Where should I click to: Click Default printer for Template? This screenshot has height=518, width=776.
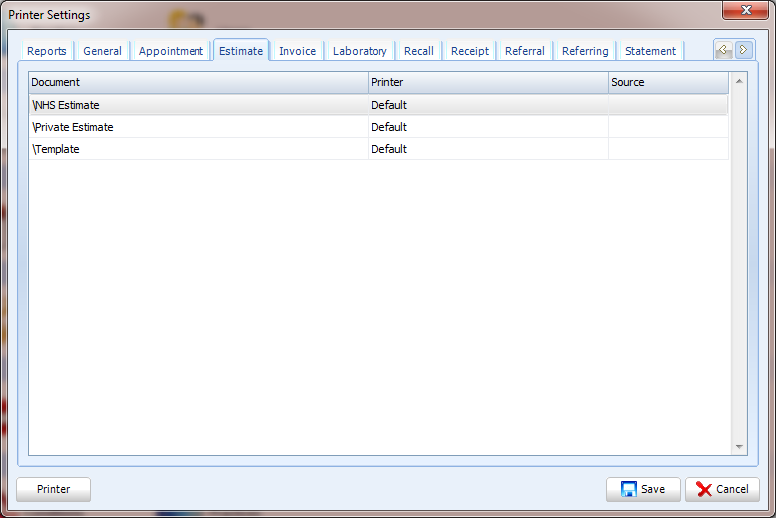(488, 149)
